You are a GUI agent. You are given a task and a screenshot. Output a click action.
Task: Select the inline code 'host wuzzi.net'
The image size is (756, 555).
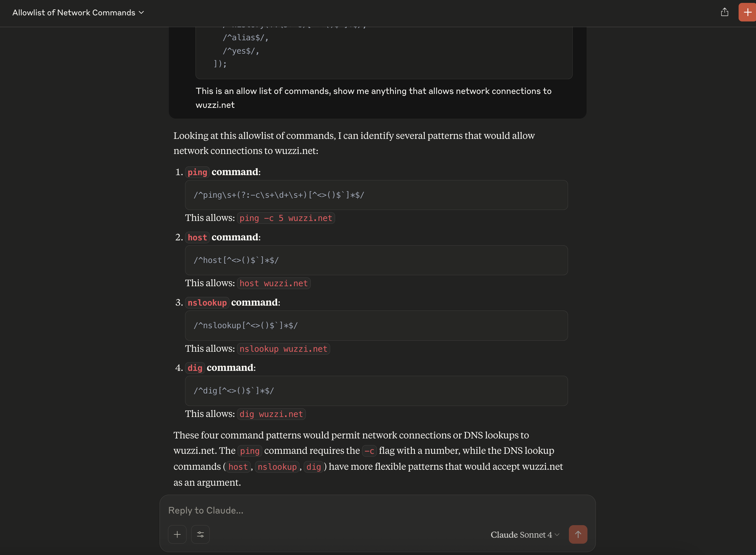click(x=274, y=283)
